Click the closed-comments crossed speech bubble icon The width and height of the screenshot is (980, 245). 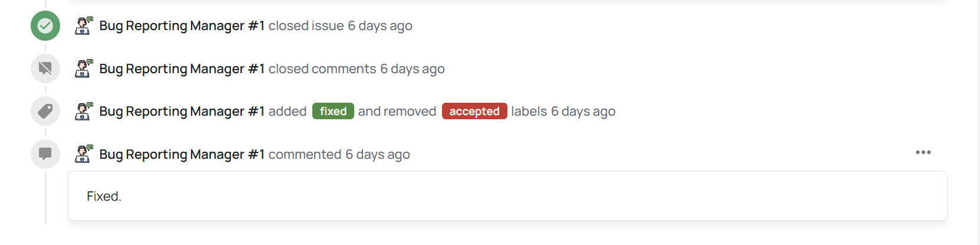coord(45,68)
